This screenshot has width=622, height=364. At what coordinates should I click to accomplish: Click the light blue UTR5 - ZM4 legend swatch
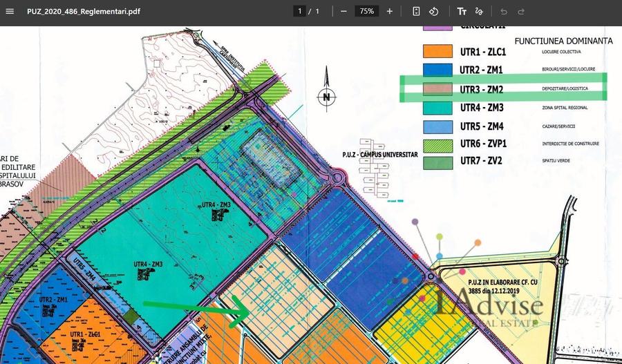coord(437,127)
